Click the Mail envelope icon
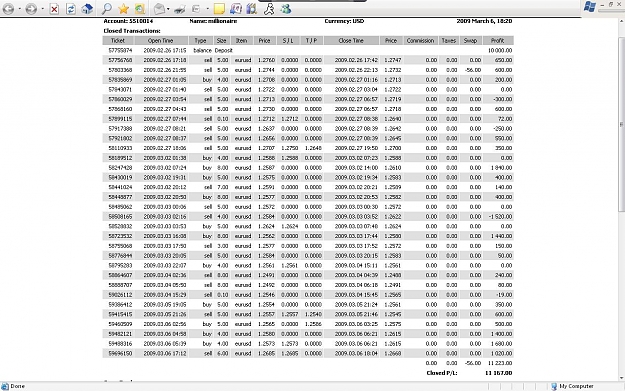Viewport: 625px width, 391px height. pos(159,9)
